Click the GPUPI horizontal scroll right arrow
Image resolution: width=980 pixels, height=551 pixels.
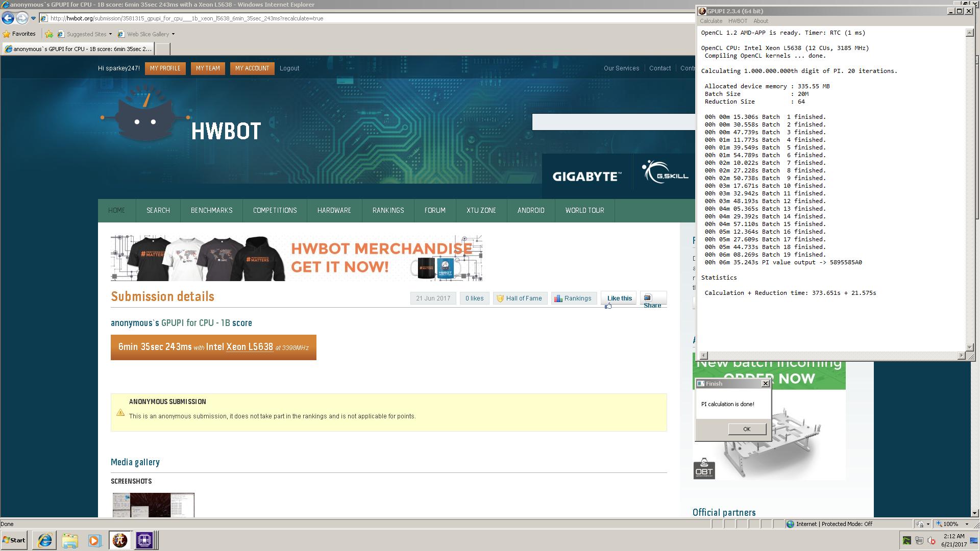pyautogui.click(x=962, y=356)
